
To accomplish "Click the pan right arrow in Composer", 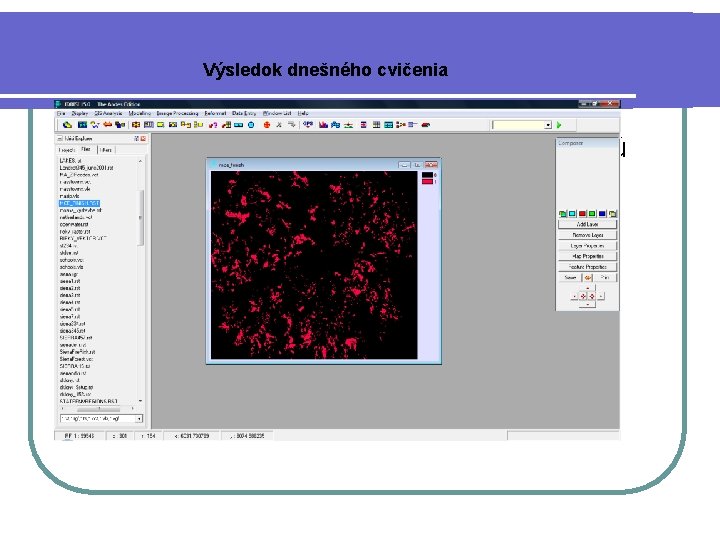I will tap(601, 296).
